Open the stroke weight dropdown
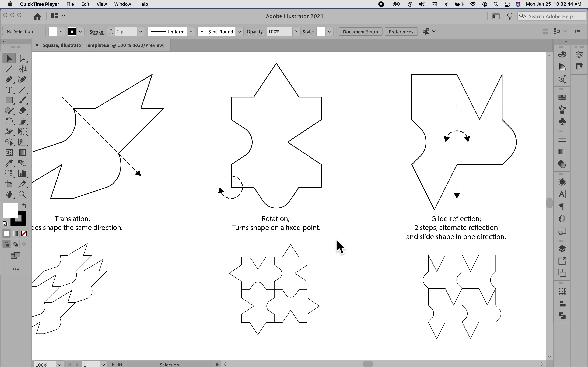The image size is (588, 367). 141,32
